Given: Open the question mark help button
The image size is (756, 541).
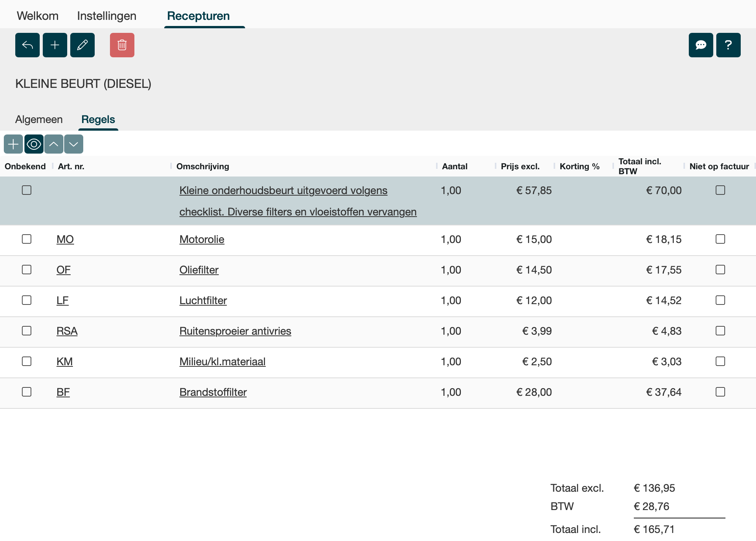Looking at the screenshot, I should tap(728, 45).
